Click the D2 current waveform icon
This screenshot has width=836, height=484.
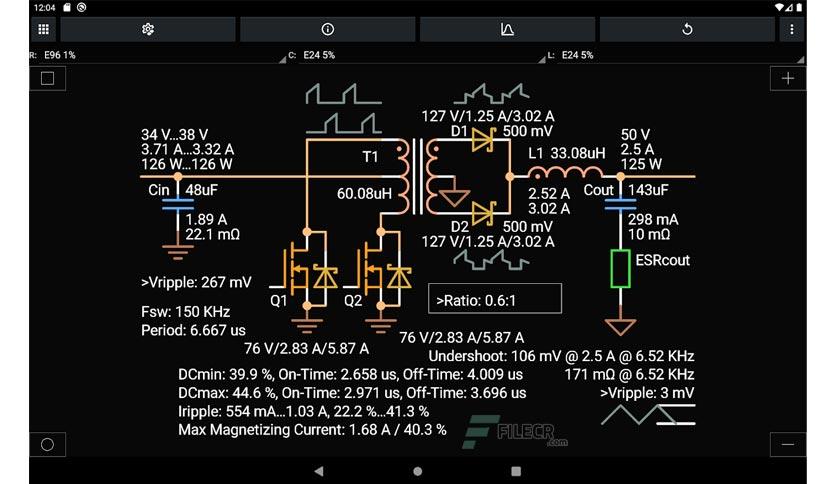click(x=491, y=261)
